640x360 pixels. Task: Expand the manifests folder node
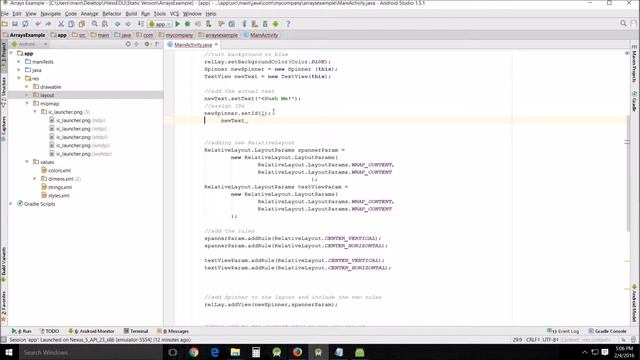tap(19, 62)
